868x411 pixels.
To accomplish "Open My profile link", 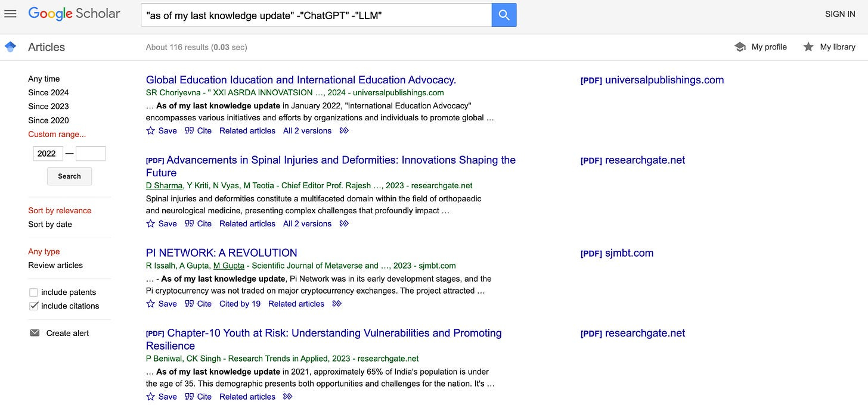I will tap(769, 47).
